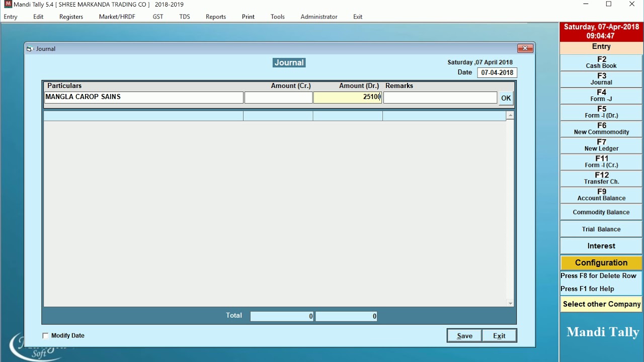Open the Print menu
This screenshot has height=362, width=644.
point(248,17)
